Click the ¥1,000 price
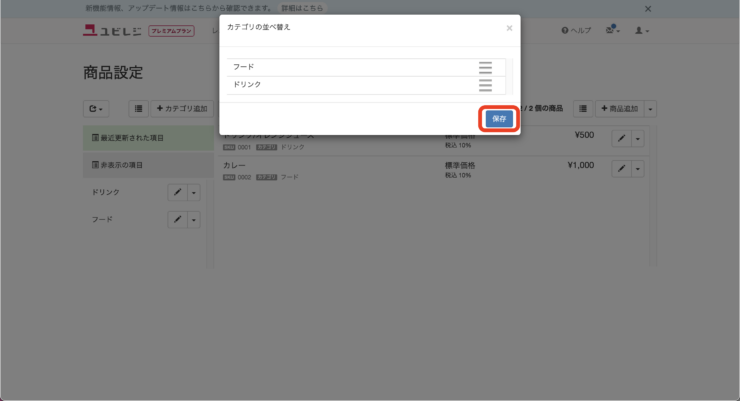The image size is (740, 401). point(580,166)
